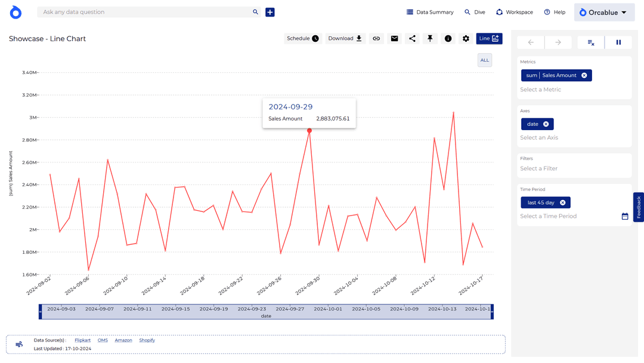Click the date range slider bar
The height and width of the screenshot is (363, 644).
(x=266, y=310)
